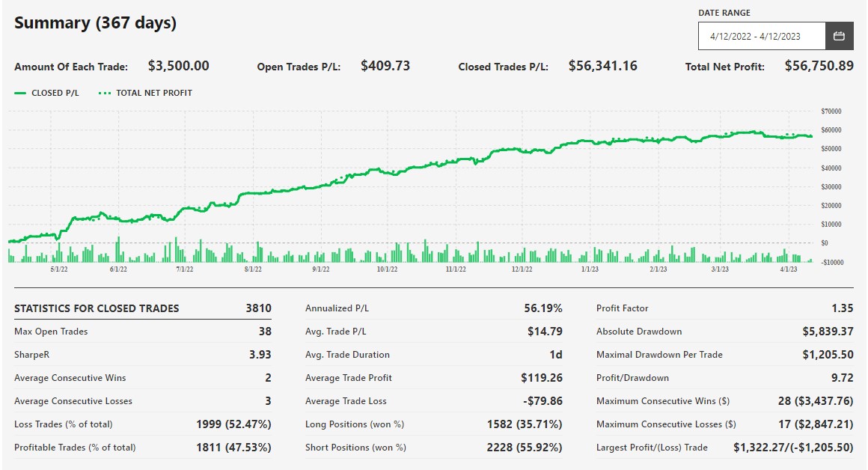This screenshot has height=470, width=868.
Task: Open the date range calendar picker icon
Action: point(839,36)
